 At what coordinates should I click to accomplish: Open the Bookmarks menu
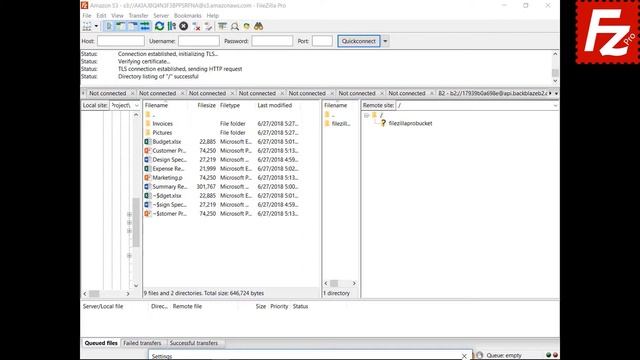click(187, 16)
